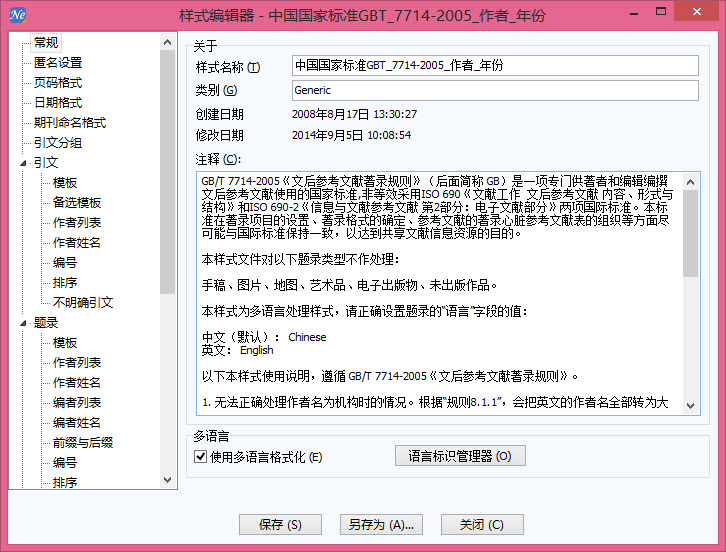Select 编号 under 引文
The width and height of the screenshot is (726, 552).
[65, 263]
